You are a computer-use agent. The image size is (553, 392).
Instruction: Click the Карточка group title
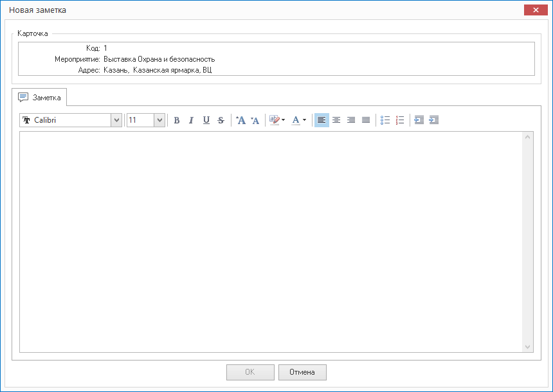[33, 33]
